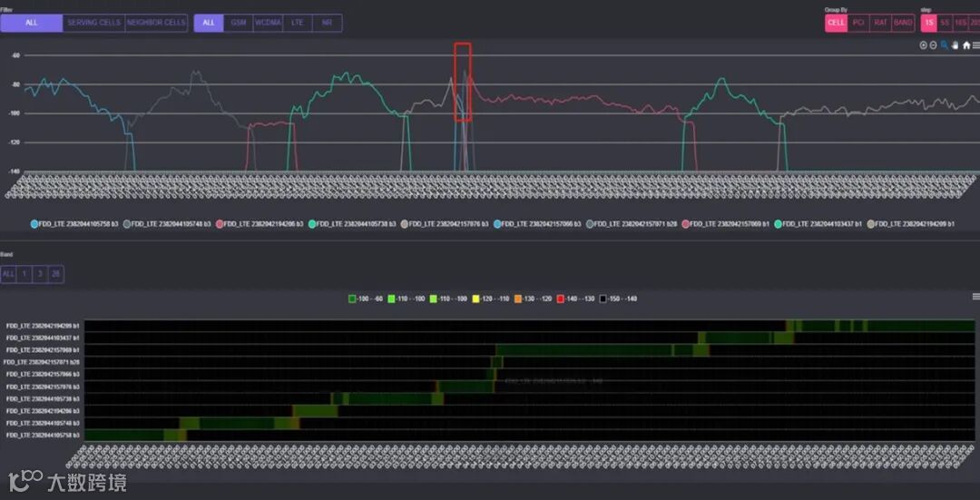
Task: Click the -120 - -110 yellow legend swatch
Action: [x=475, y=299]
